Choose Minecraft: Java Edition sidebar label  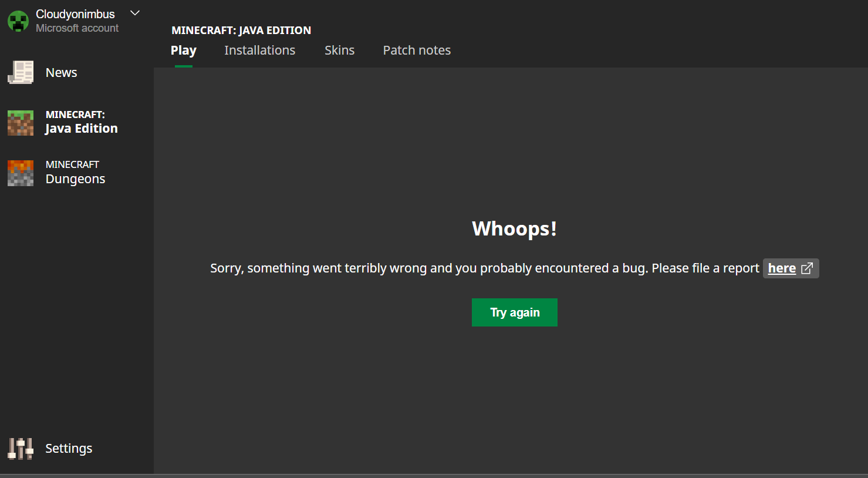[x=81, y=122]
